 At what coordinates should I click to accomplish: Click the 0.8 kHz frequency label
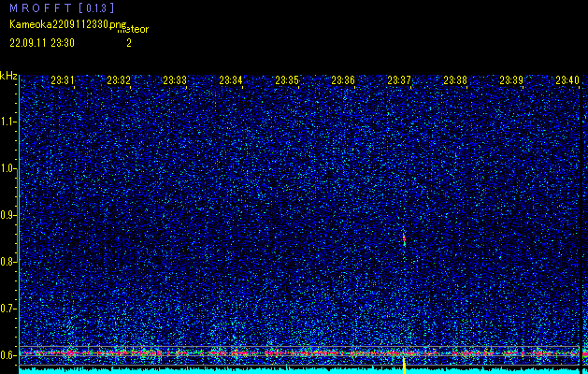[8, 262]
